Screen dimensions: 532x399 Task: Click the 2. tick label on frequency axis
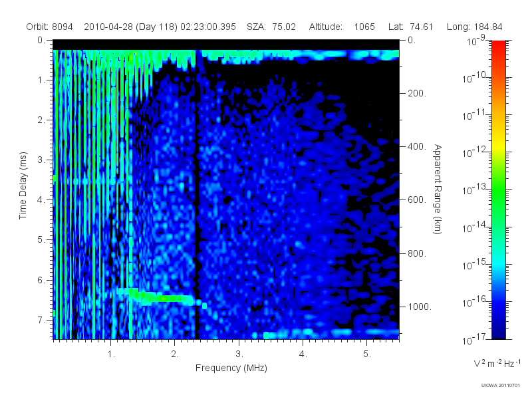coord(175,354)
